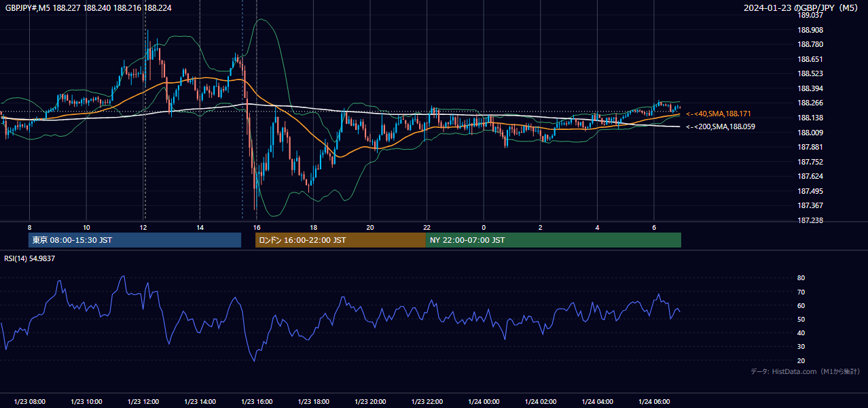Image resolution: width=868 pixels, height=408 pixels.
Task: Click the 1/23 18:00 date label
Action: 314,402
